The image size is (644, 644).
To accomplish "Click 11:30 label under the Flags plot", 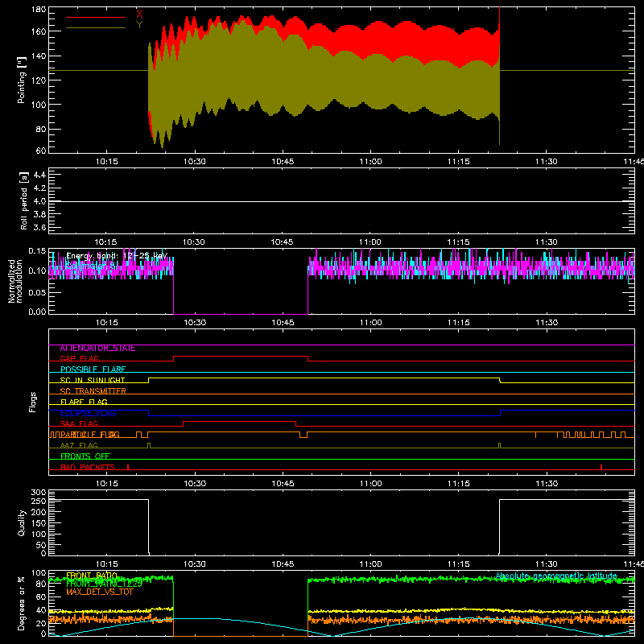I will tap(547, 484).
